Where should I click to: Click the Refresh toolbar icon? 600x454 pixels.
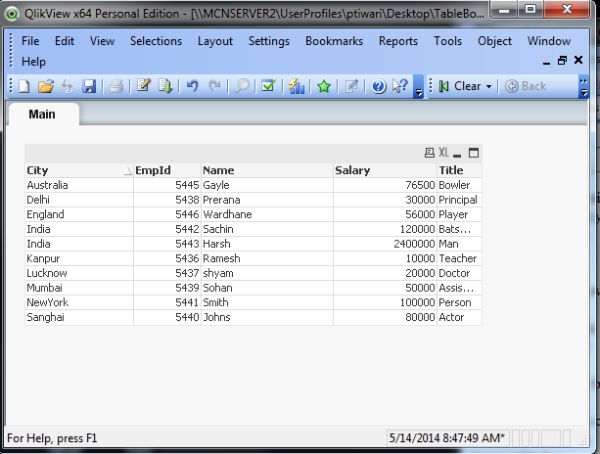click(67, 86)
